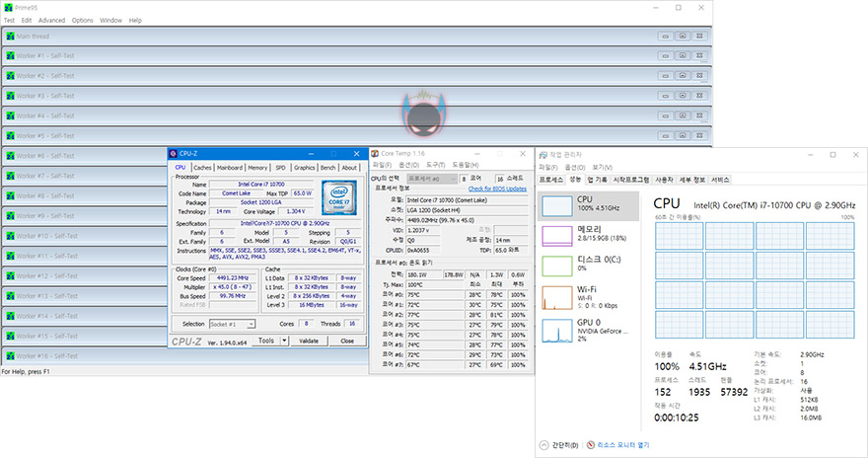Switch to the Memory tab in CPU-Z
Viewport: 868px width, 458px height.
click(257, 167)
